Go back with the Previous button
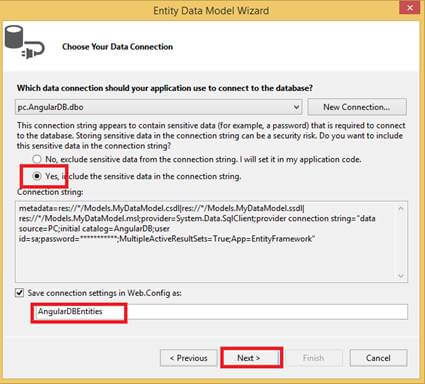Image resolution: width=425 pixels, height=384 pixels. coord(188,358)
